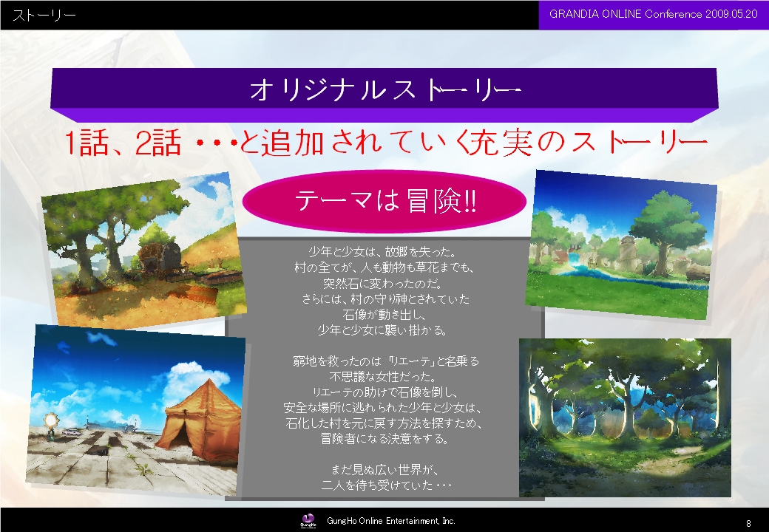Click the line リエーテの助けで石像を倒し、
The height and width of the screenshot is (532, 769).
pos(385,392)
